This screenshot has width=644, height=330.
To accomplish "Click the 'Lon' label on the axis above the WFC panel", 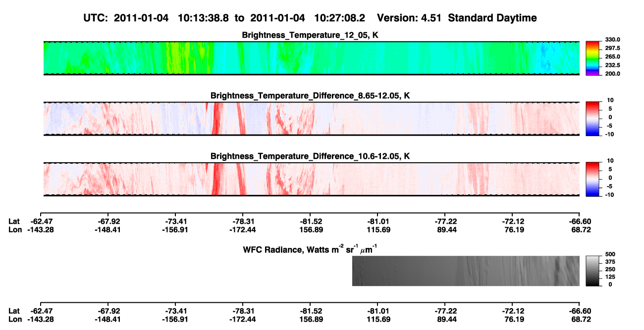I will [15, 230].
